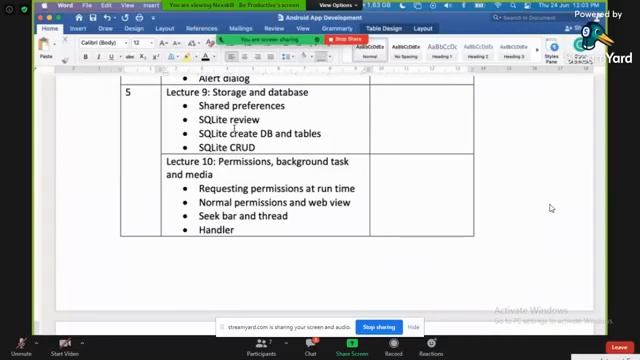Start Video in Zoom toolbar
Screen dimensions: 640x360
(64, 348)
